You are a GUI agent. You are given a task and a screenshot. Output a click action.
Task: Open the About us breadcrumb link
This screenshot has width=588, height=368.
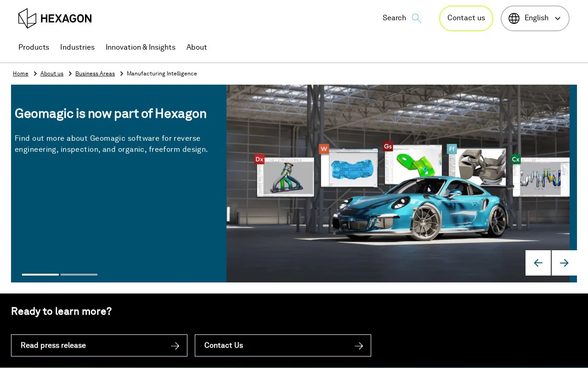coord(52,74)
